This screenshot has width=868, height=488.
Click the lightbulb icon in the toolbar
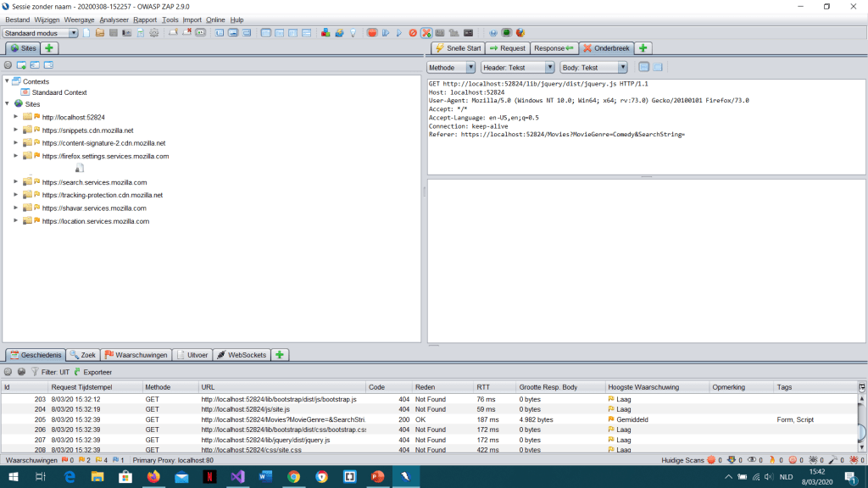pyautogui.click(x=353, y=33)
